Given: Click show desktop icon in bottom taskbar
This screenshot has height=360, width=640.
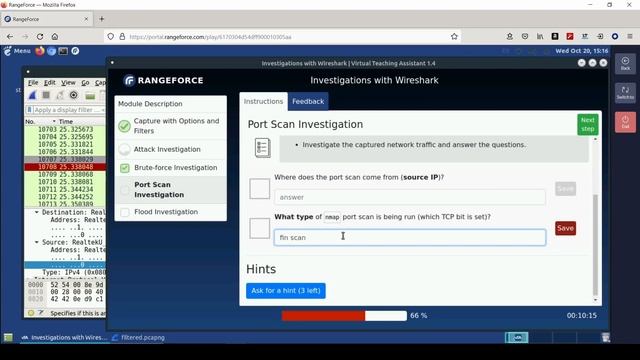Looking at the screenshot, I should coord(8,338).
